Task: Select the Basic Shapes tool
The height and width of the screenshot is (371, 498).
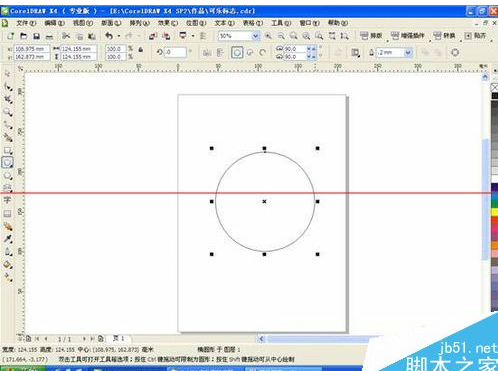Action: (8, 188)
